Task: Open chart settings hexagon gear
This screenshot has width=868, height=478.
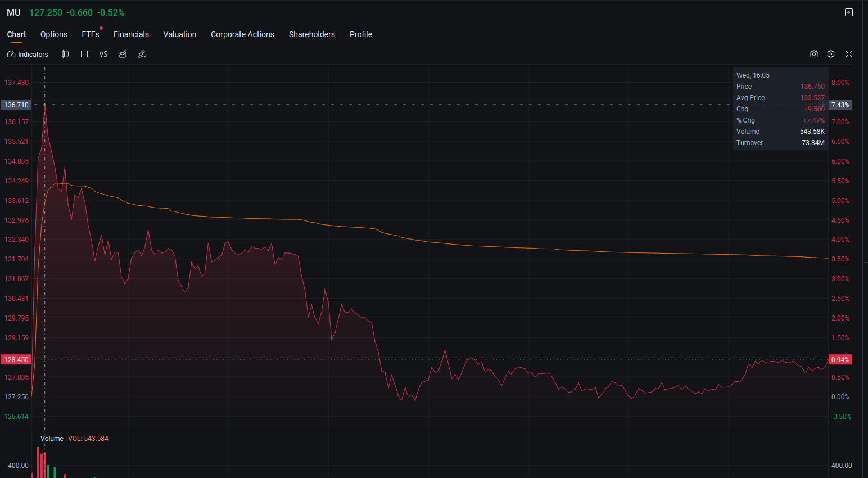Action: tap(831, 54)
